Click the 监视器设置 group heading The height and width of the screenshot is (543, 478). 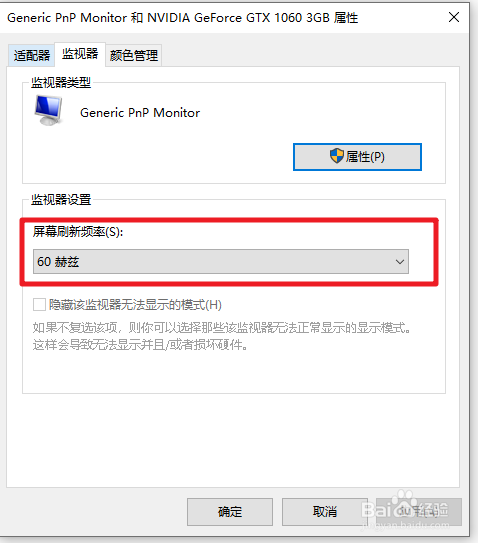point(61,199)
